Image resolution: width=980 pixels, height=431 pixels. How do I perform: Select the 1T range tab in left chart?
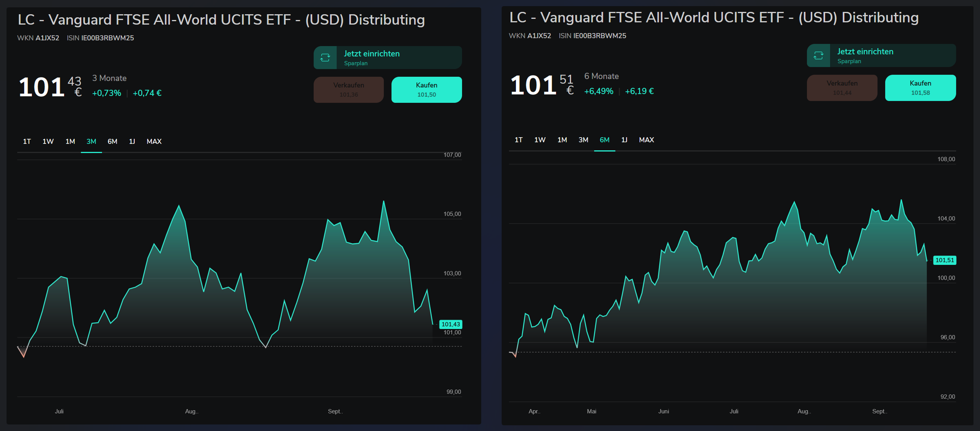tap(27, 142)
